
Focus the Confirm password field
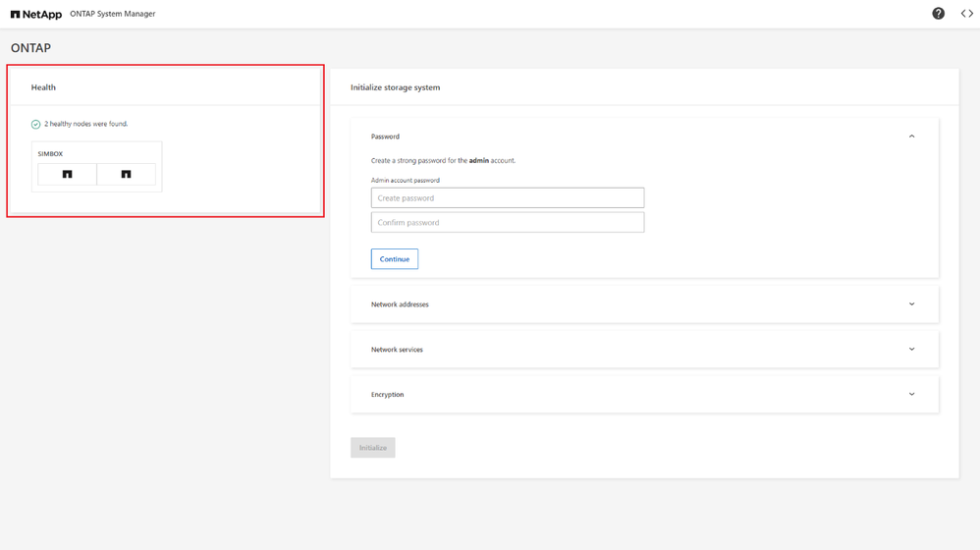click(507, 223)
